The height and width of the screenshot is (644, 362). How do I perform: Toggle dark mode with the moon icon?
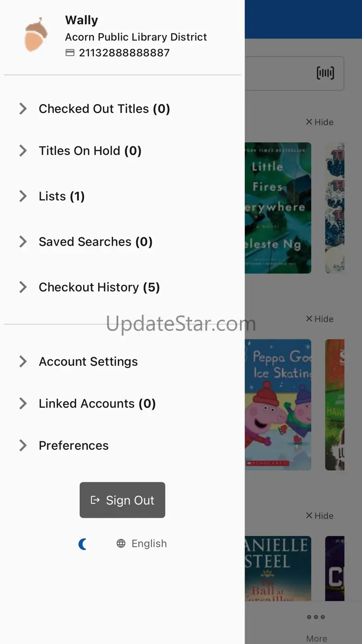click(x=83, y=544)
